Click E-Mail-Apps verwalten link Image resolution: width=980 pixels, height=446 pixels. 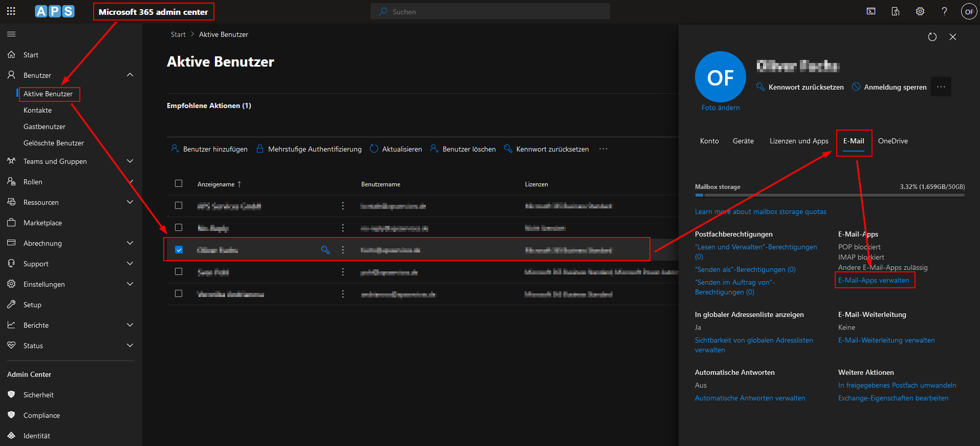[874, 281]
